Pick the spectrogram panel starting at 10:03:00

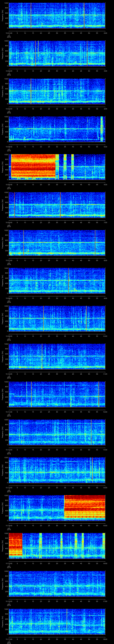click(x=57, y=91)
